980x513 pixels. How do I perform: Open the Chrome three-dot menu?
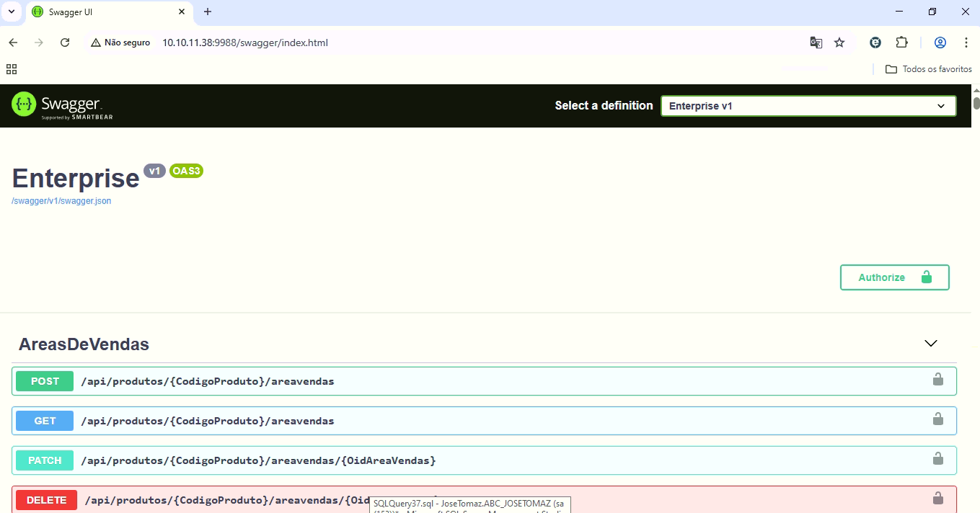point(966,43)
